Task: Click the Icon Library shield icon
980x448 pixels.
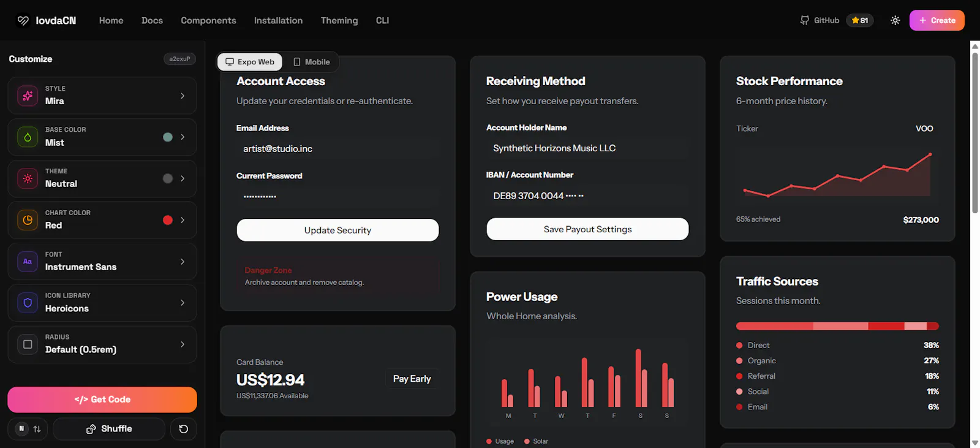Action: tap(28, 303)
